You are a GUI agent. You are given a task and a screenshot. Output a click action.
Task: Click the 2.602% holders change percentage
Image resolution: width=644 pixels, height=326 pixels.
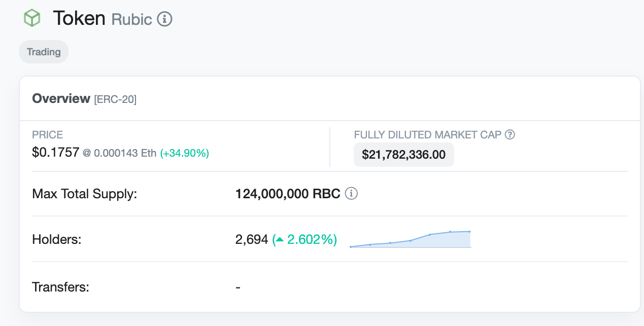coord(312,239)
